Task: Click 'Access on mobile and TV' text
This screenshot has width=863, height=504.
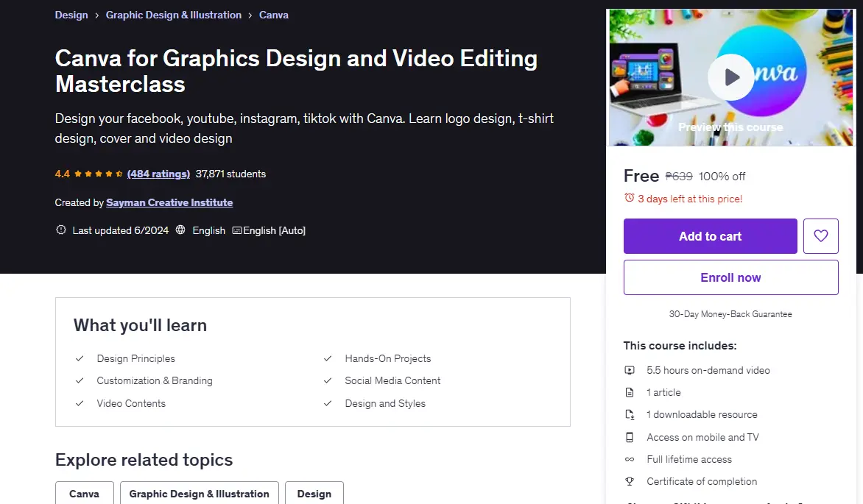Action: tap(702, 438)
